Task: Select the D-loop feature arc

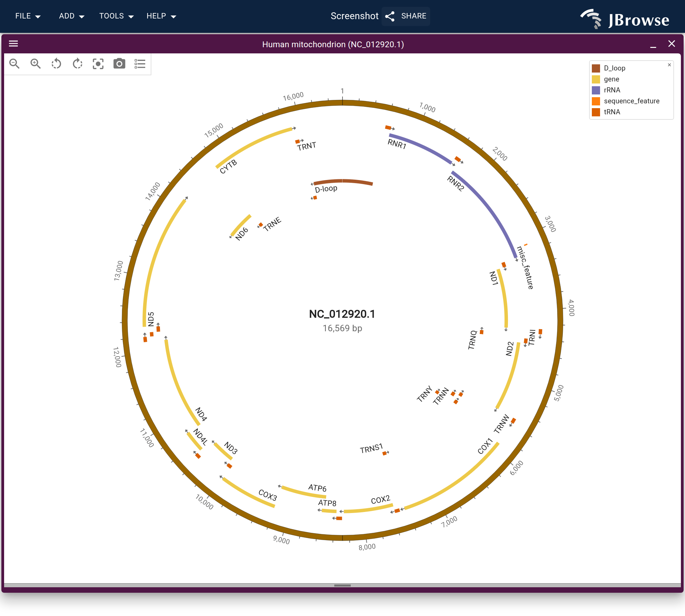Action: (x=343, y=181)
